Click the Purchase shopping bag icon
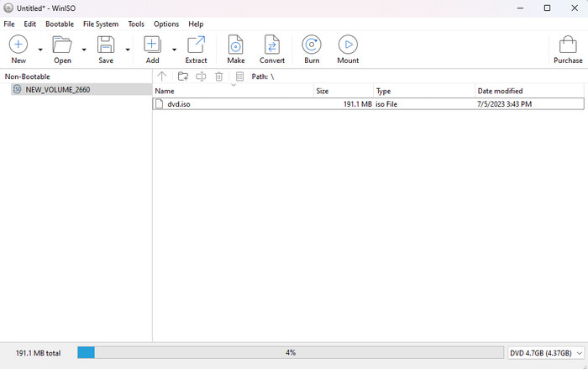The width and height of the screenshot is (588, 369). [568, 45]
